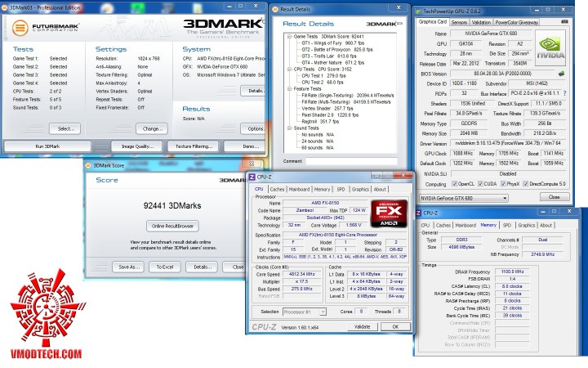
Task: Click the Z icon of CPU-Z Memory window
Action: click(x=418, y=213)
